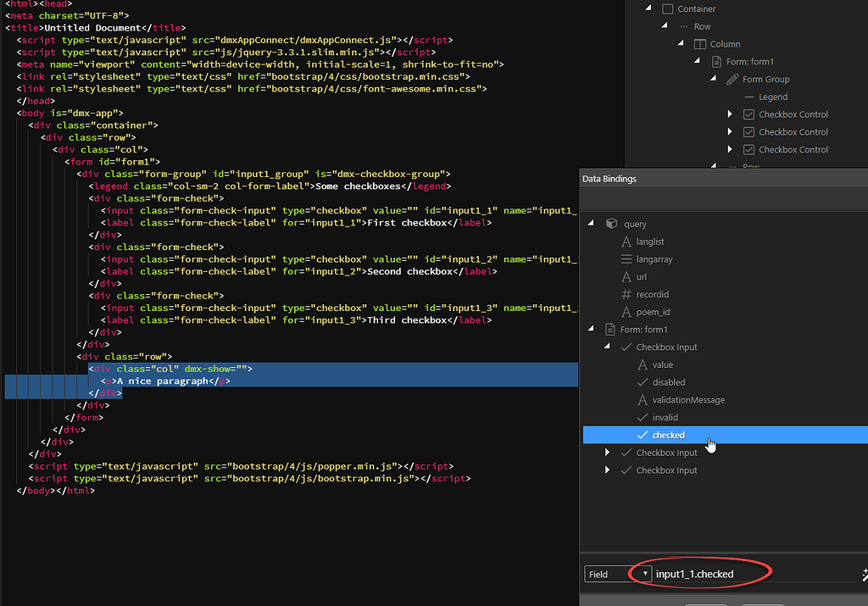Screen dimensions: 868x606
Task: Collapse the Form: form1 node in DOM tree
Action: (697, 61)
